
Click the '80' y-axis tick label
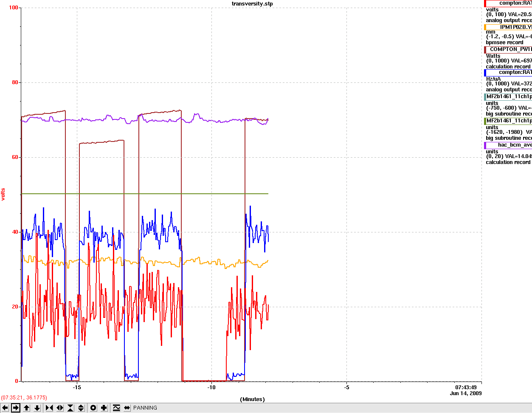click(x=15, y=82)
